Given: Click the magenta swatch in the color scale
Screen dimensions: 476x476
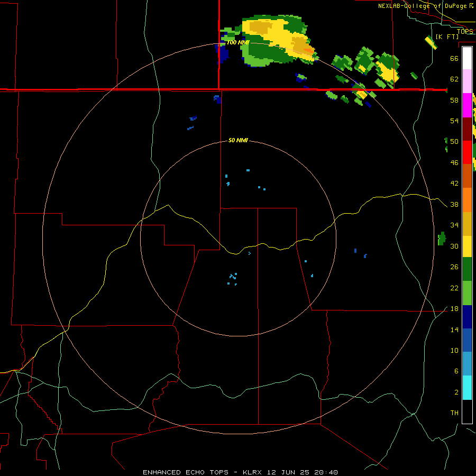Looking at the screenshot, I should 467,105.
